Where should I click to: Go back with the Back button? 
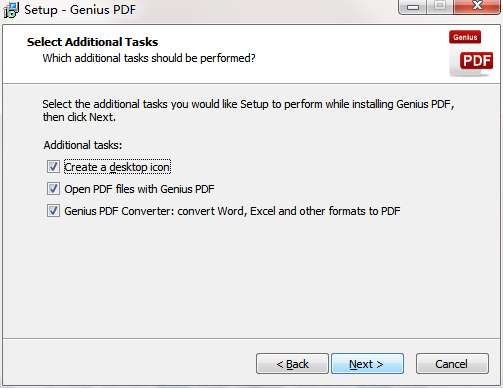pyautogui.click(x=292, y=364)
